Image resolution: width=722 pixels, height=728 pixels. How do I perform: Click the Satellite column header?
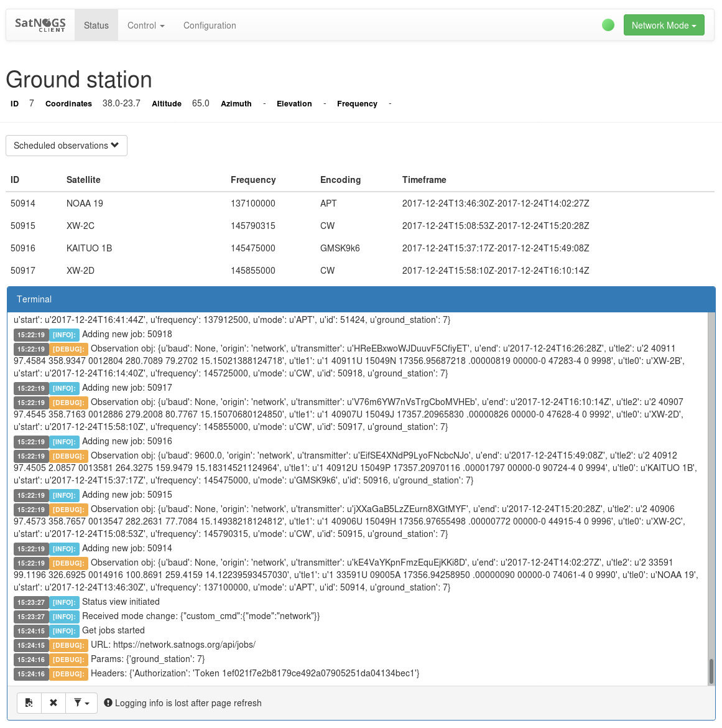coord(83,180)
